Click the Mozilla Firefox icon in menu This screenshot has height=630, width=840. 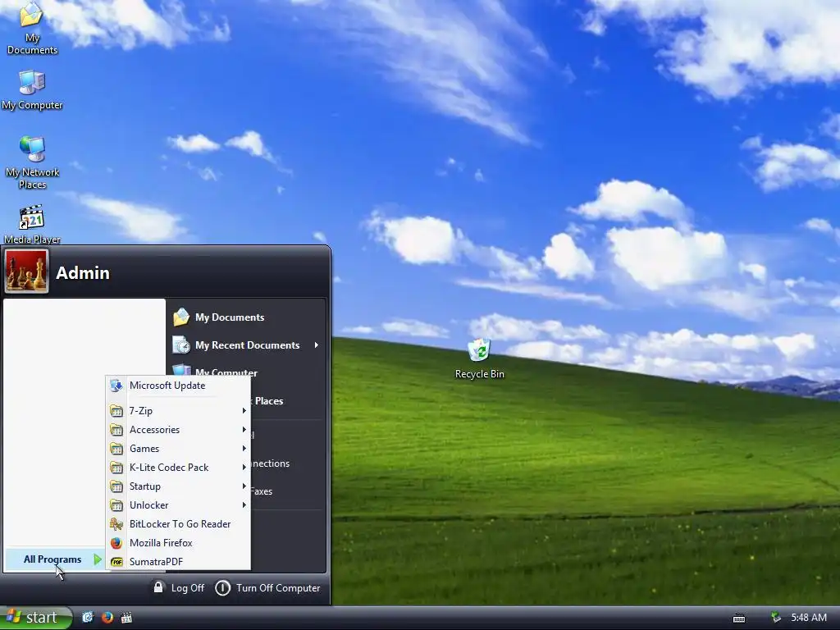tap(116, 543)
